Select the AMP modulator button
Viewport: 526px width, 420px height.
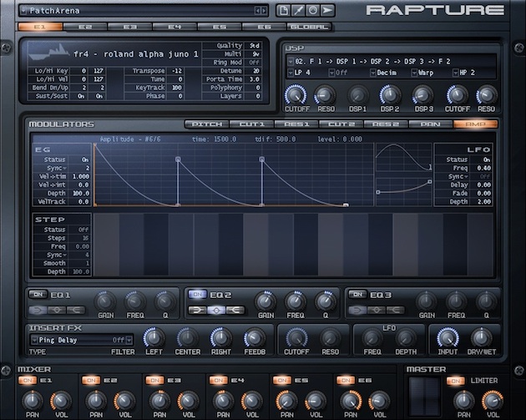tap(475, 124)
